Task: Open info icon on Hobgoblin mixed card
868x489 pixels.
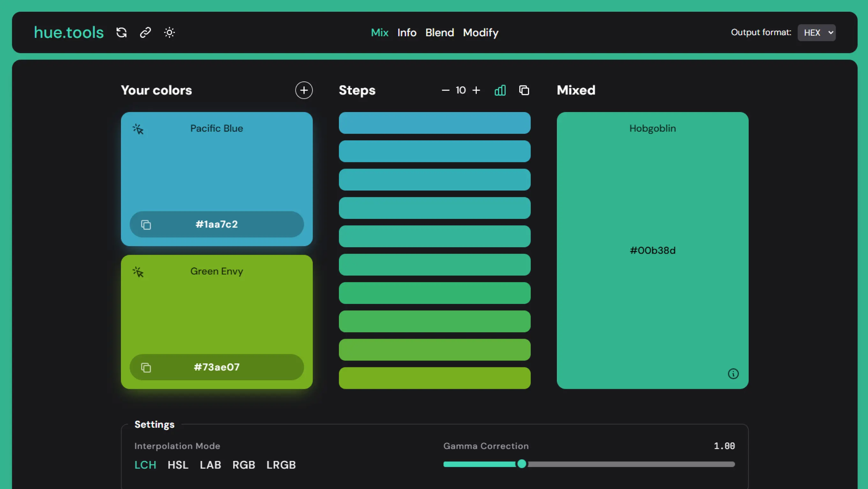Action: (x=733, y=373)
